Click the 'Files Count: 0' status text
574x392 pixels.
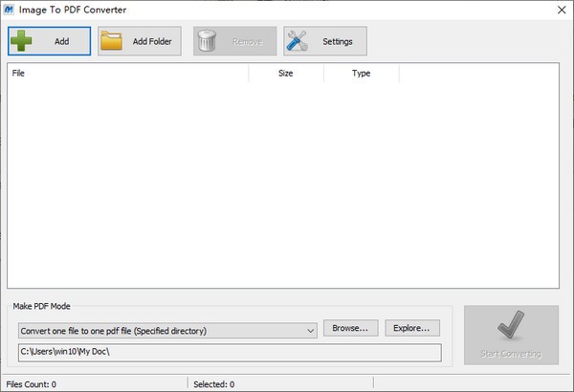(32, 384)
